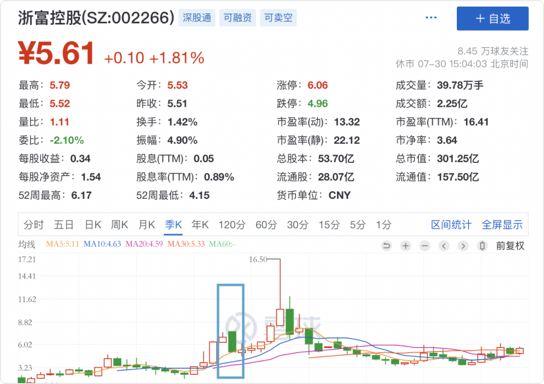
Task: Switch to the 日K chart tab
Action: click(93, 225)
